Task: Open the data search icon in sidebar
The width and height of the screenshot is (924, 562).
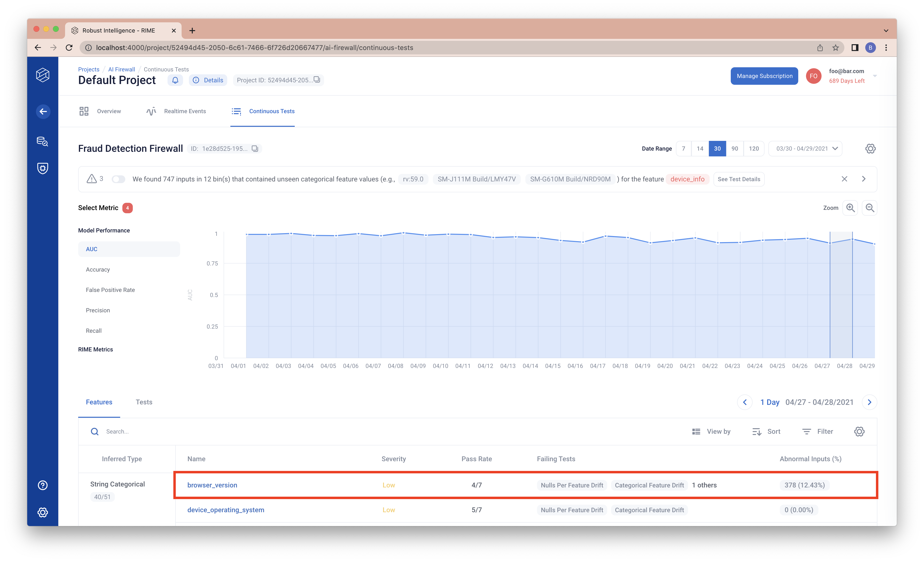Action: pos(42,141)
